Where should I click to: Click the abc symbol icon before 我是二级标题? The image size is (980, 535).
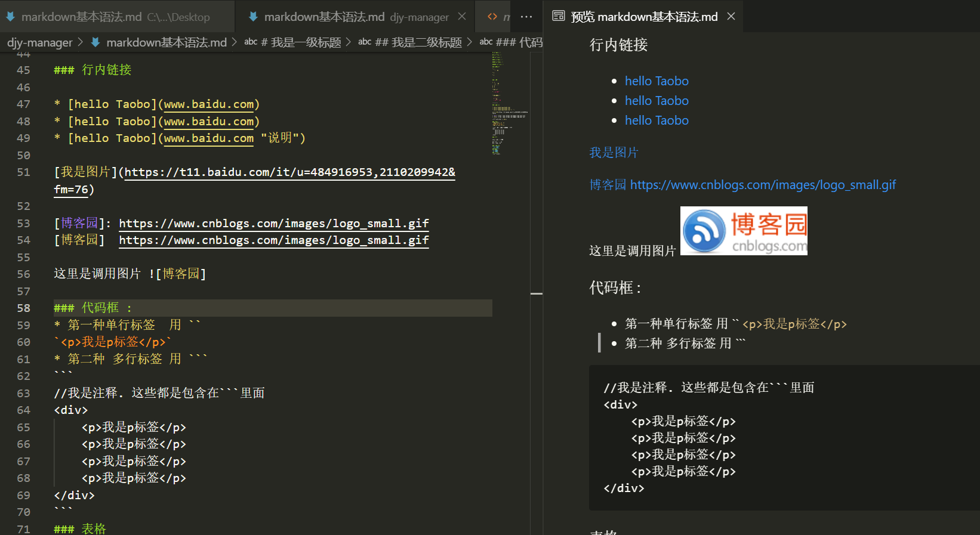coord(365,42)
